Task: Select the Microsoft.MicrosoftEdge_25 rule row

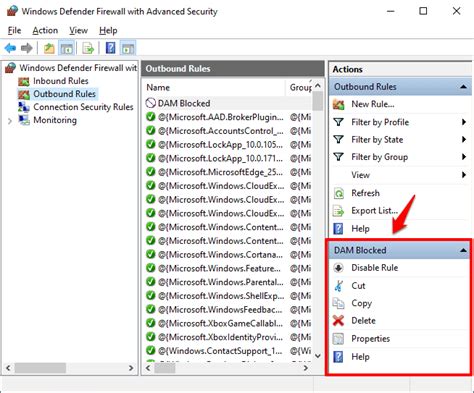Action: click(x=228, y=172)
